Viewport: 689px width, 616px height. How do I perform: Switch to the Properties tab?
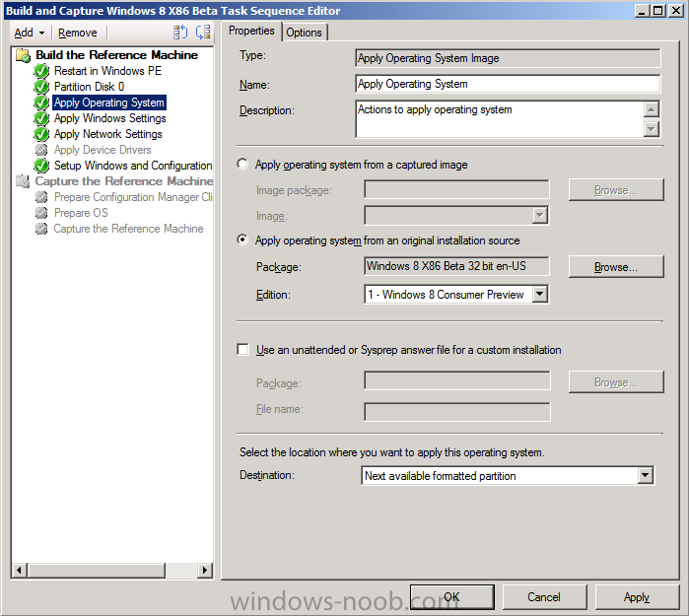(x=251, y=31)
